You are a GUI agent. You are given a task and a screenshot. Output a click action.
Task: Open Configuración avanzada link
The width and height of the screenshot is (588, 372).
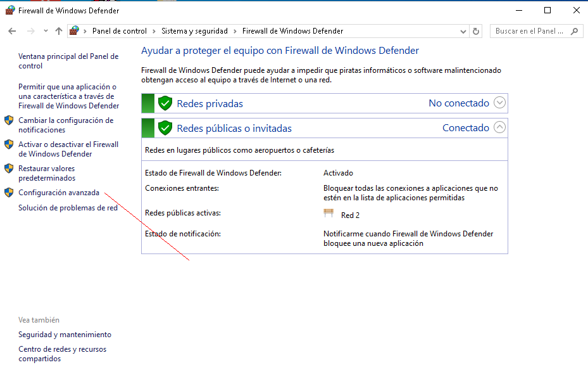click(x=59, y=193)
